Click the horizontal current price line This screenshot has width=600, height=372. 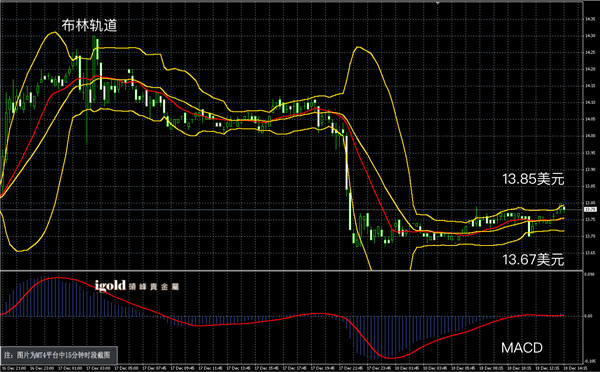291,210
